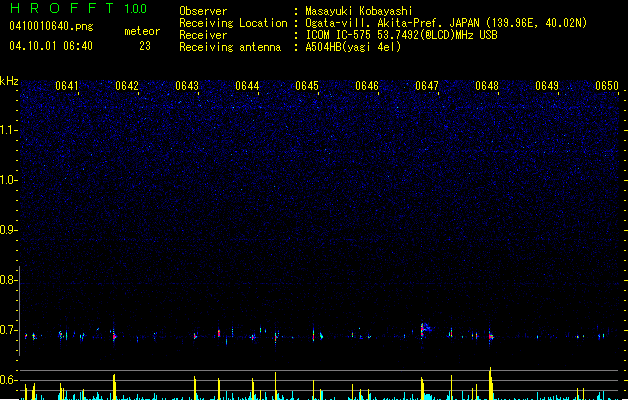Click the Receiver label
The width and height of the screenshot is (629, 400).
coord(203,35)
